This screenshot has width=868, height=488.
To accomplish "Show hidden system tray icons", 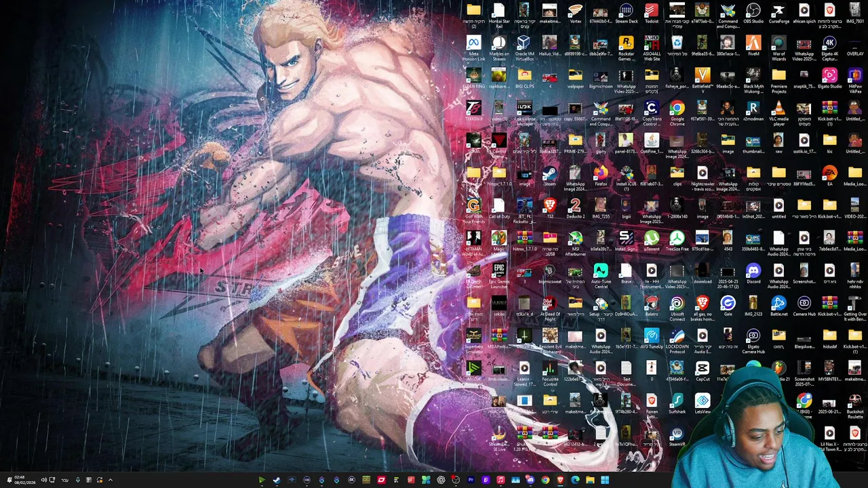I will 111,480.
